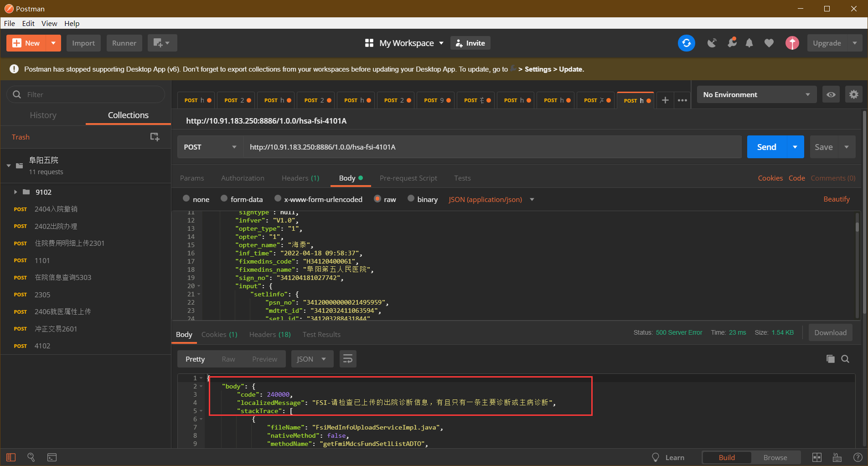Open the notifications bell

tap(749, 43)
